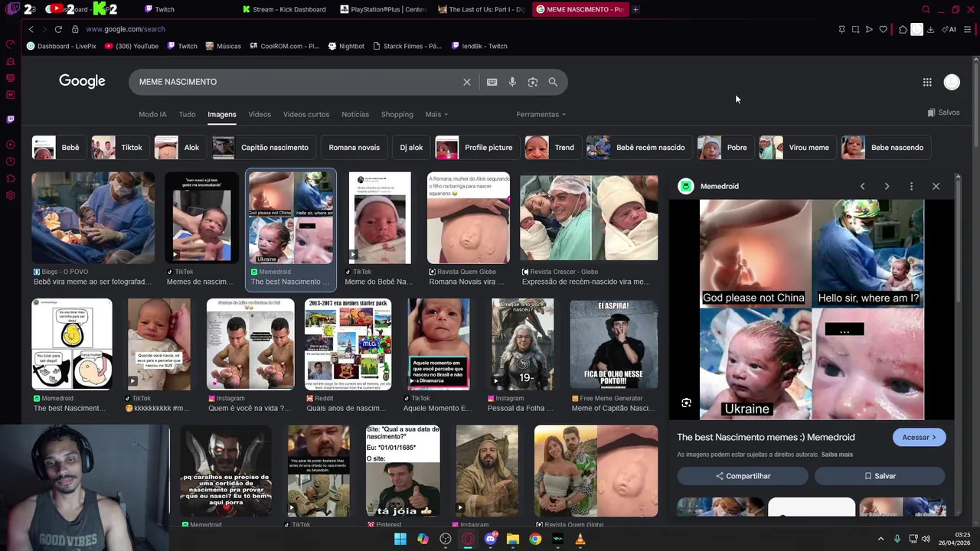980x551 pixels.
Task: Select the Dj alok filter chip
Action: pos(411,148)
